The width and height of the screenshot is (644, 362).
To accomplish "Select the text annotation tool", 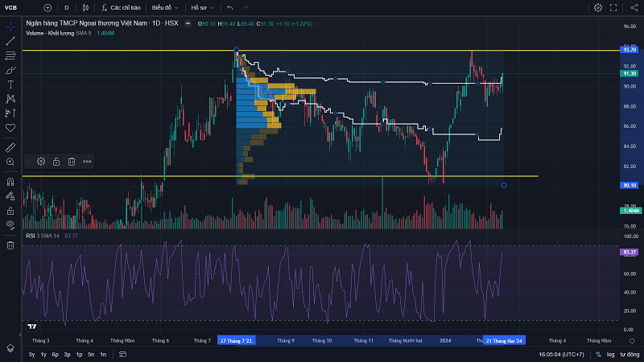I will coord(10,84).
